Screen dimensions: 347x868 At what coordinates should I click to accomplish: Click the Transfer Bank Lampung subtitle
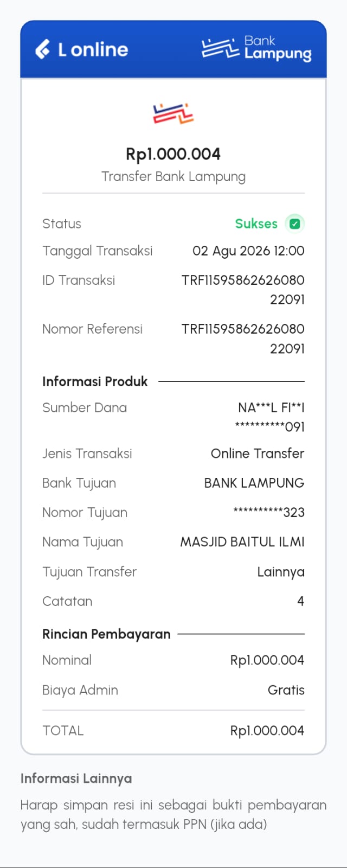pyautogui.click(x=173, y=177)
